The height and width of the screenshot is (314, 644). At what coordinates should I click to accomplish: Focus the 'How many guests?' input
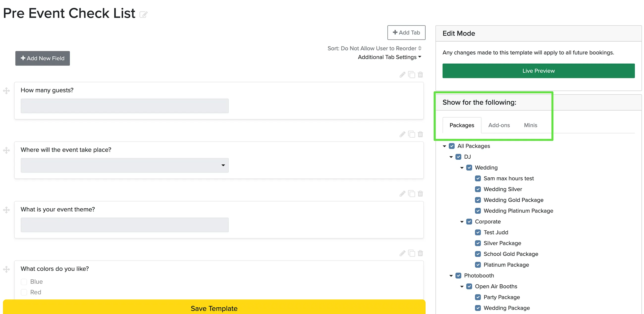(x=125, y=106)
